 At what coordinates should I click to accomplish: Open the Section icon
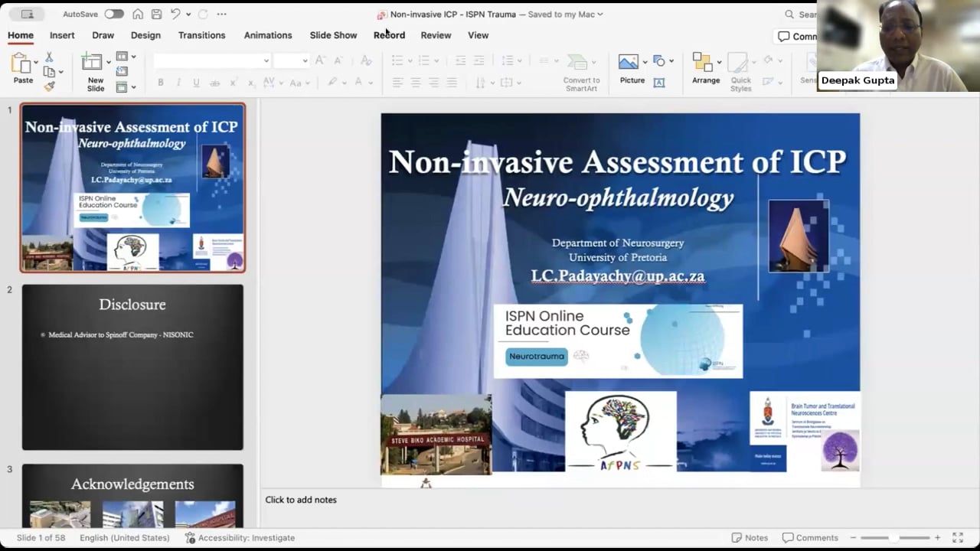pos(122,86)
